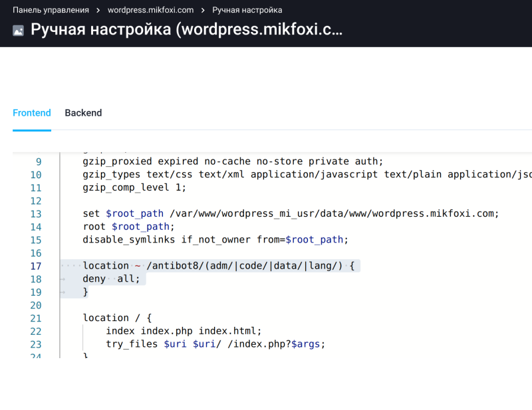
Task: Select the Frontend tab
Action: coord(32,113)
